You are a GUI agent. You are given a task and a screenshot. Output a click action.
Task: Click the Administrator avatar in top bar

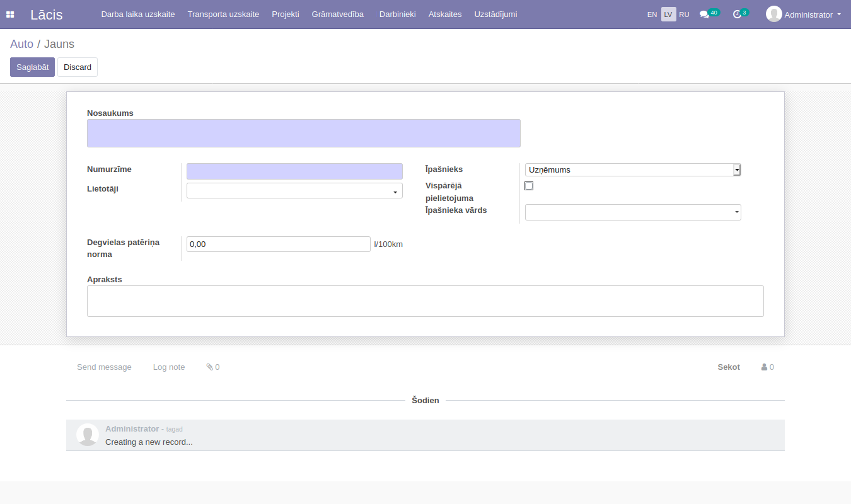pyautogui.click(x=773, y=14)
